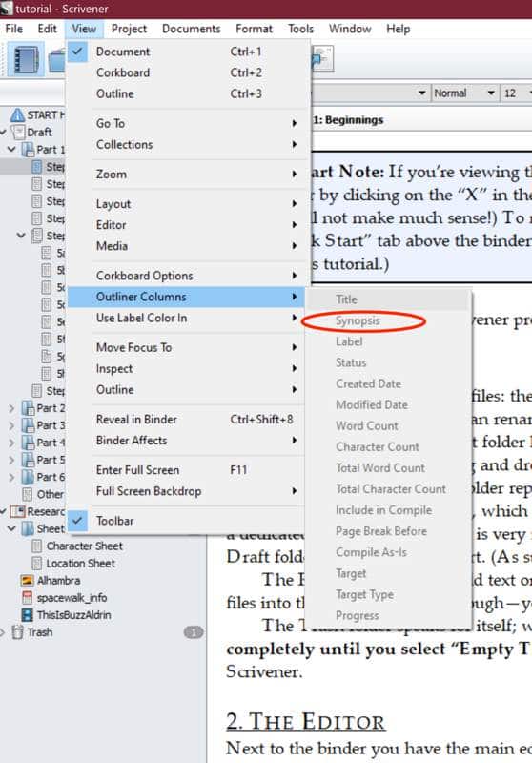
Task: Click the Sheets folder icon in binder
Action: pyautogui.click(x=28, y=528)
